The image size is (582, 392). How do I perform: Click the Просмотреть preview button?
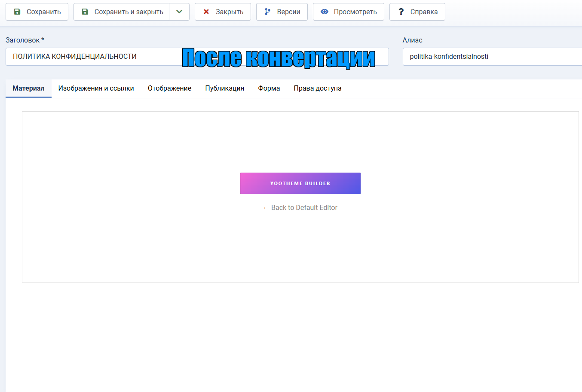click(x=349, y=12)
